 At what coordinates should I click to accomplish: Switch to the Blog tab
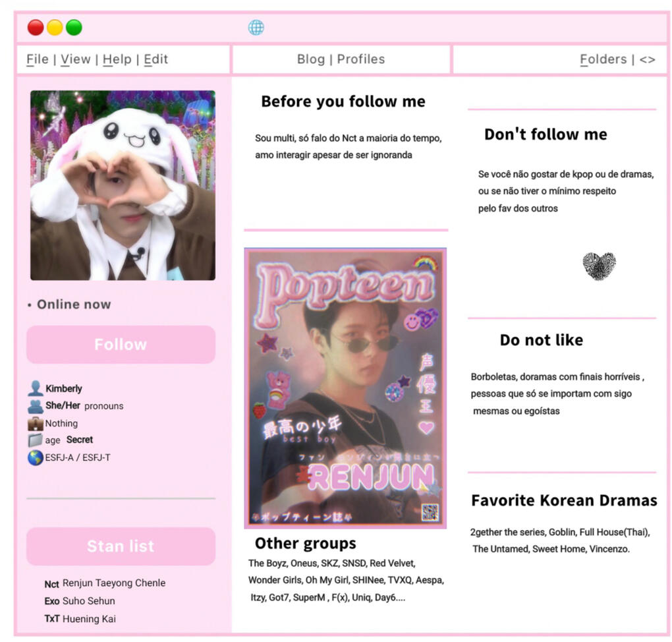click(x=311, y=59)
